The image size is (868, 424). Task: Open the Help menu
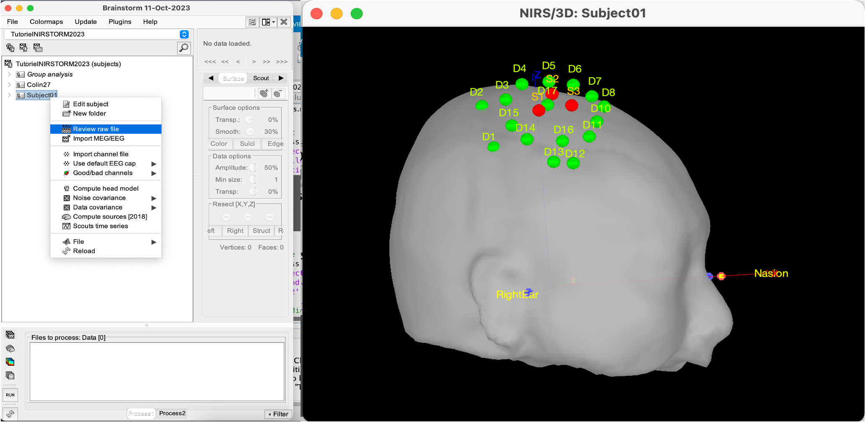point(150,22)
